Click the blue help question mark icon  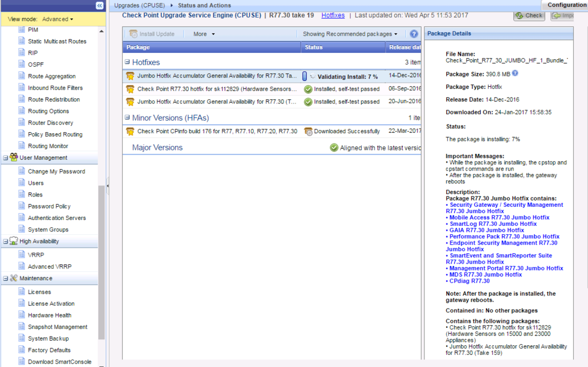pos(413,34)
